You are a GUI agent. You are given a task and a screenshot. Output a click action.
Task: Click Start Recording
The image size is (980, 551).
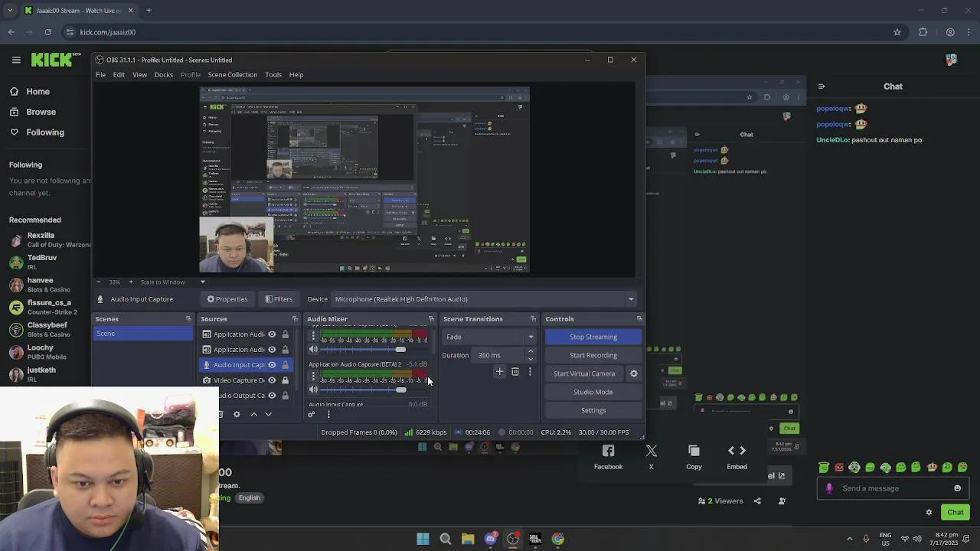point(593,355)
